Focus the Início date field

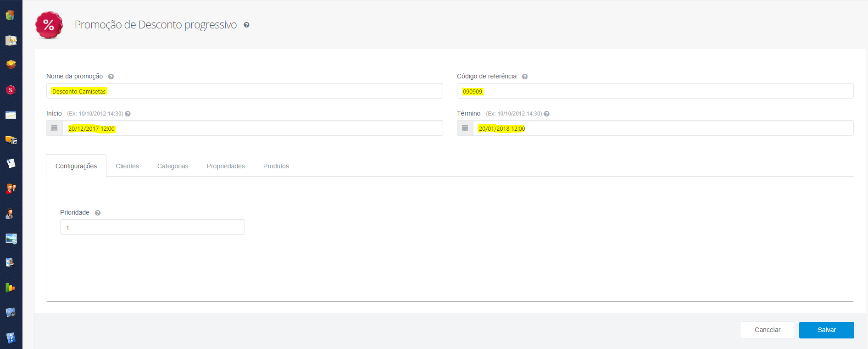(253, 128)
